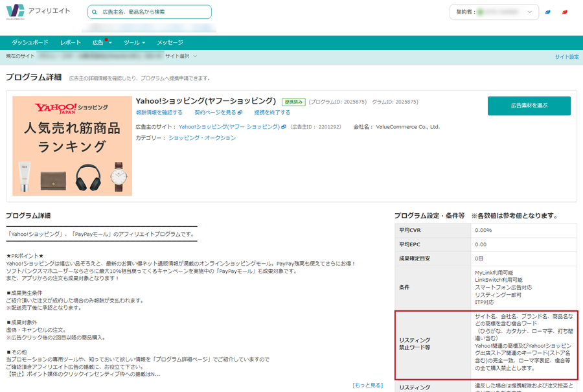Click the リスティング禁止ワード等 label
Screen dimensions: 583x392
click(415, 343)
